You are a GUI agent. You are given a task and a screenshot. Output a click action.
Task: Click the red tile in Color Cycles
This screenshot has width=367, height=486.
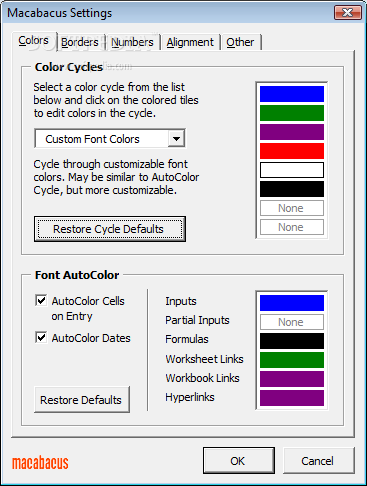pyautogui.click(x=292, y=151)
